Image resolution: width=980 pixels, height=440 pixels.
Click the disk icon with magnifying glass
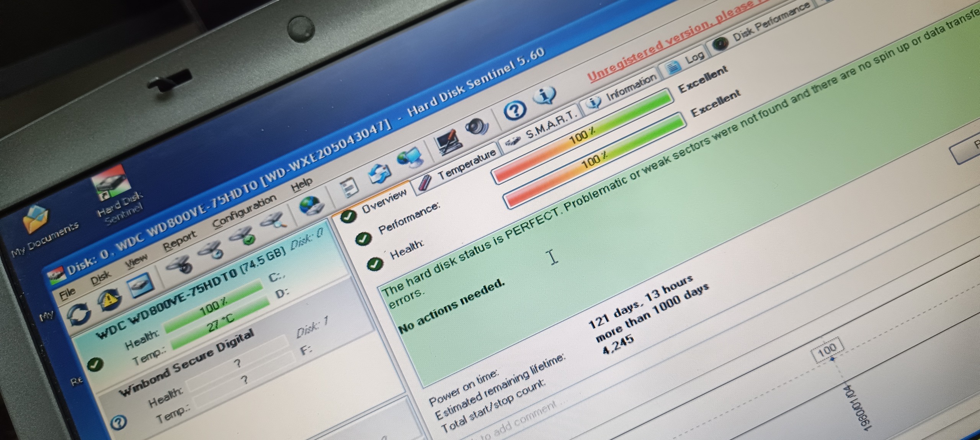click(x=273, y=221)
